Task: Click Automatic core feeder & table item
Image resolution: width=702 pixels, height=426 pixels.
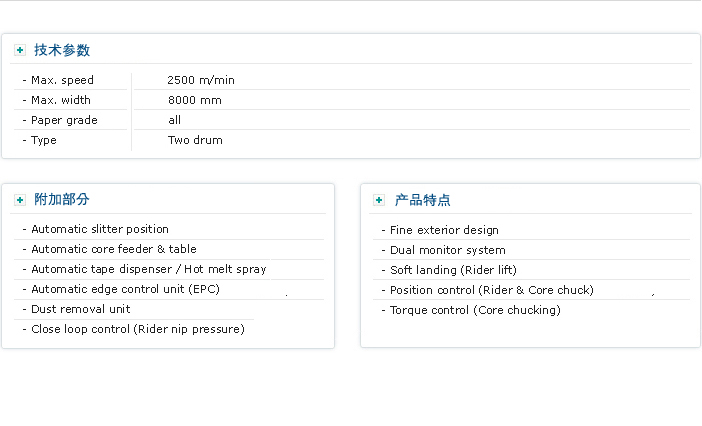Action: [x=114, y=249]
